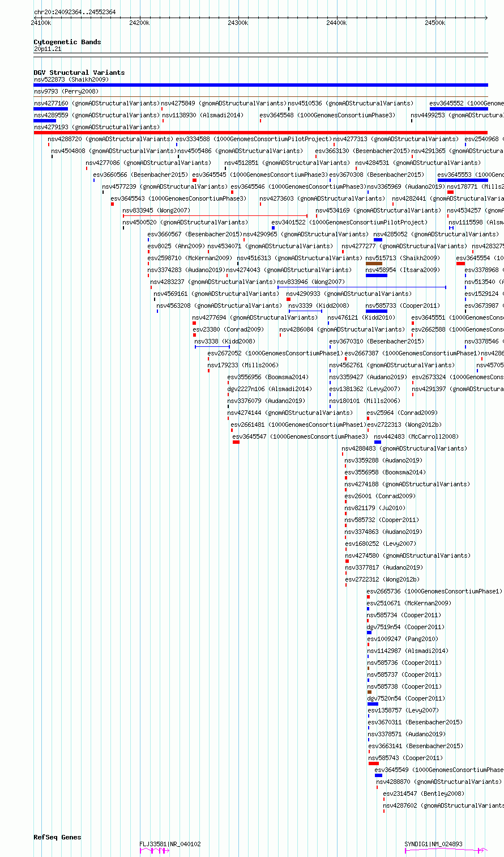Open the FLJ33581|NR_040102 gene label
This screenshot has width=504, height=857.
[x=170, y=844]
